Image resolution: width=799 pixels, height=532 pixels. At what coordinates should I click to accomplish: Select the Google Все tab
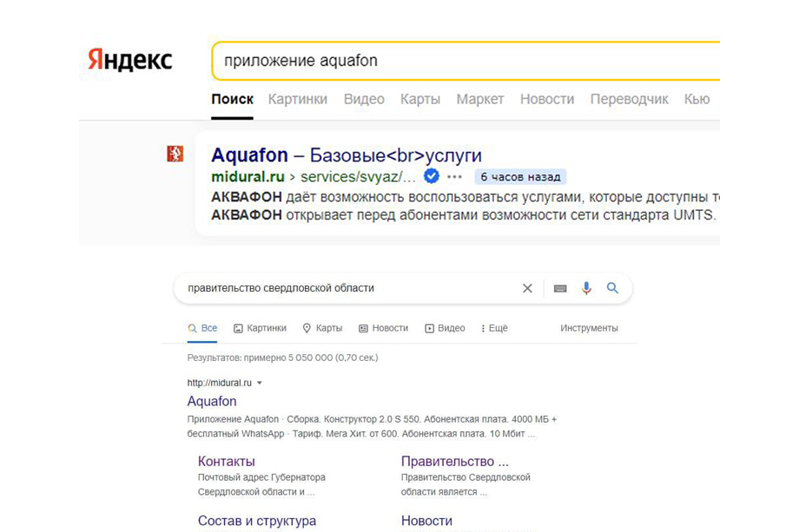click(203, 328)
